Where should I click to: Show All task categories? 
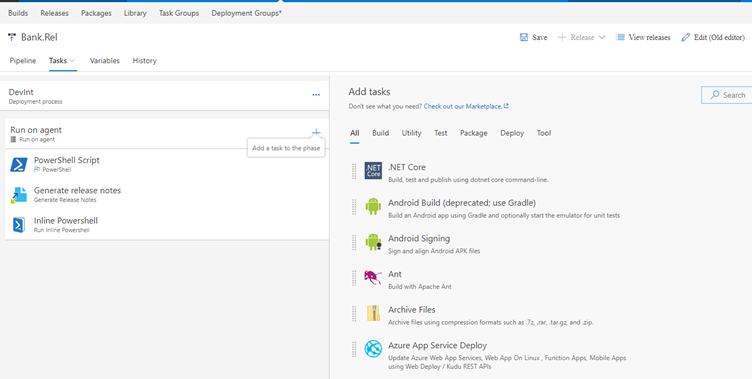[354, 133]
